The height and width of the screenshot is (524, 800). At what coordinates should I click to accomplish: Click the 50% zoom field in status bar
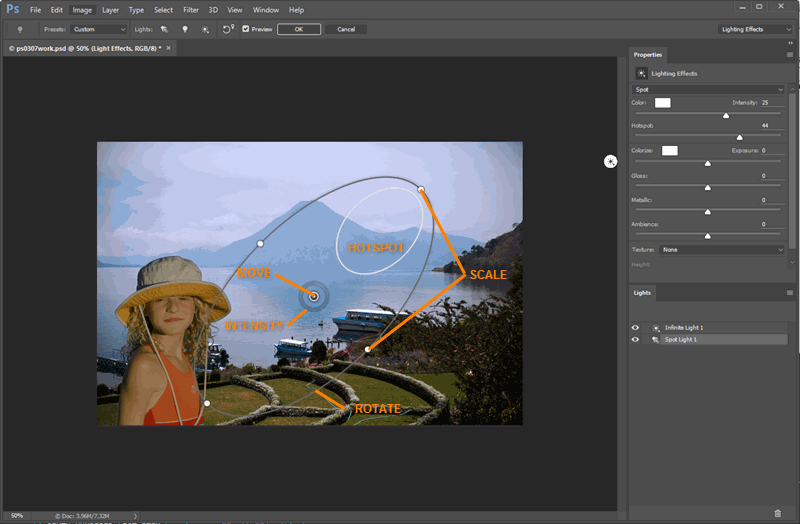coord(17,516)
